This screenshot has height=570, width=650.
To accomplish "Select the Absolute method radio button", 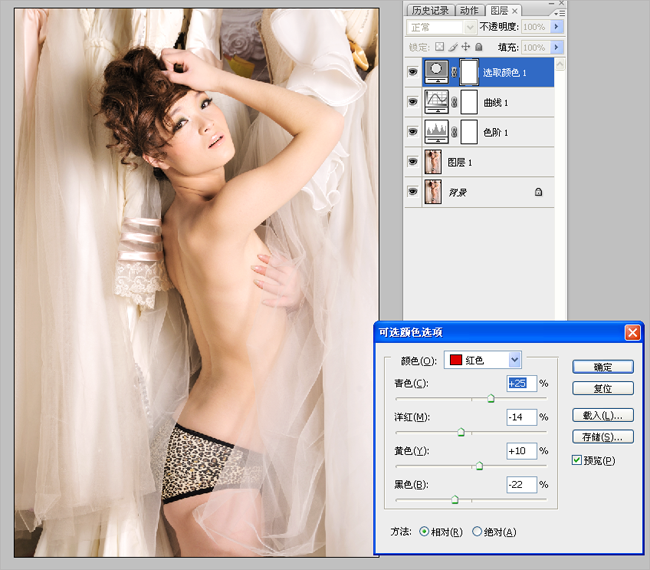I will coord(477,531).
